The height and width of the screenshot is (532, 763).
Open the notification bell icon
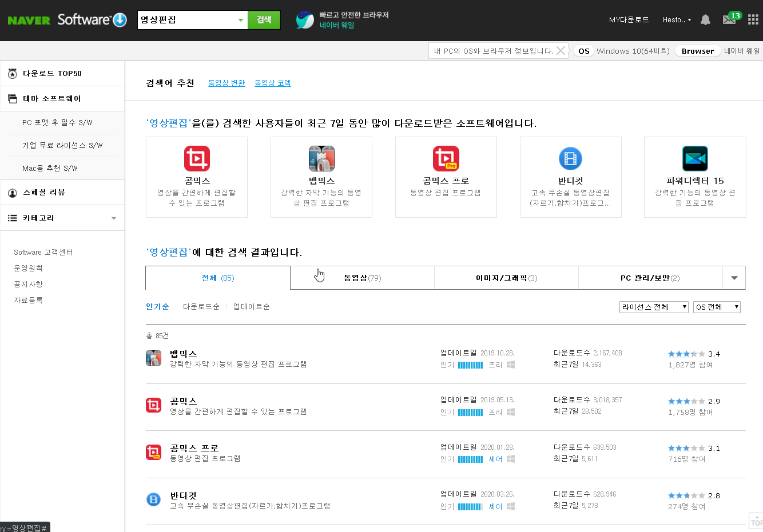pyautogui.click(x=705, y=20)
